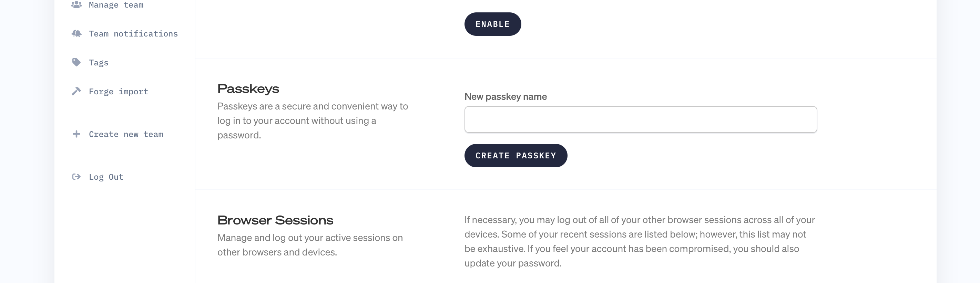Click the Tags label icon
Screen dimensions: 980x283
click(76, 62)
